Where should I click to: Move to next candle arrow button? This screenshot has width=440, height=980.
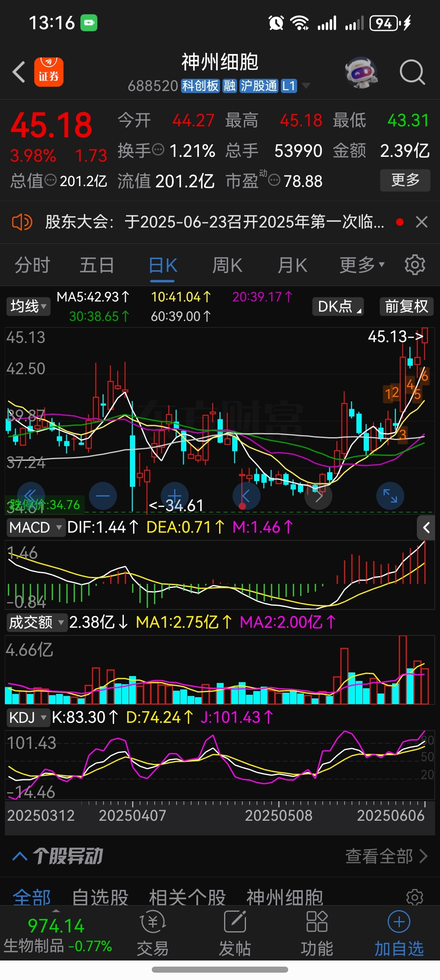319,496
